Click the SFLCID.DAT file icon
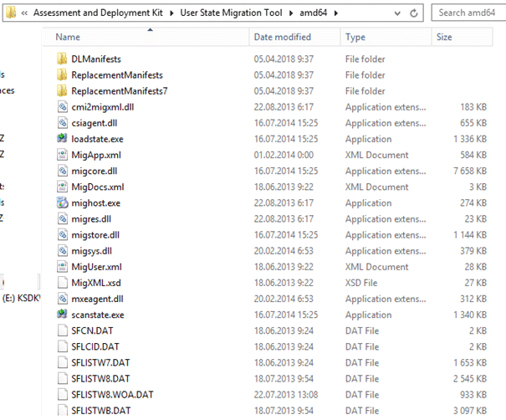Image resolution: width=506 pixels, height=420 pixels. (x=62, y=346)
